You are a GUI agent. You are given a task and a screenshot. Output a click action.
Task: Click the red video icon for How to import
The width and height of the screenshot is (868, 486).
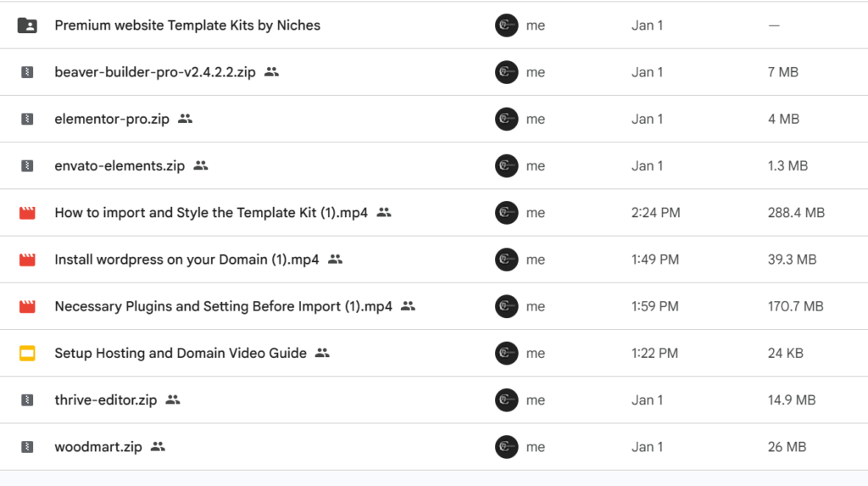click(x=27, y=213)
